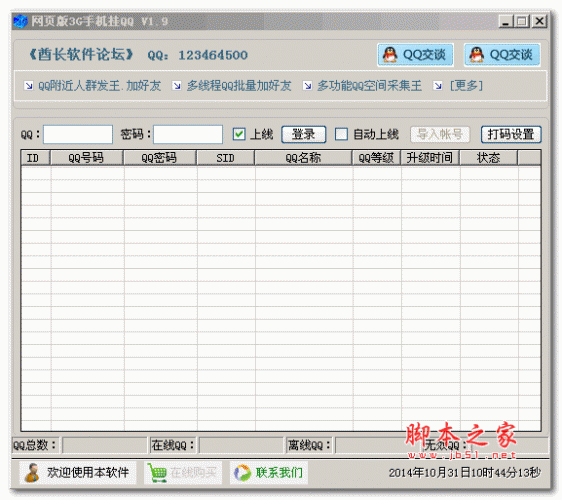Click the arrow icon before 多线程QQ批量加好友

pos(176,86)
